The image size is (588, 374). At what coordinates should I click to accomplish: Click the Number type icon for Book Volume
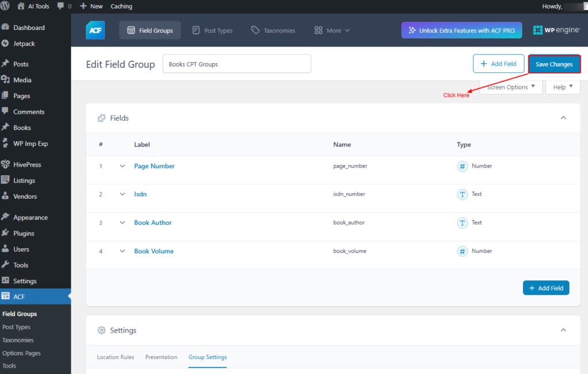tap(462, 251)
